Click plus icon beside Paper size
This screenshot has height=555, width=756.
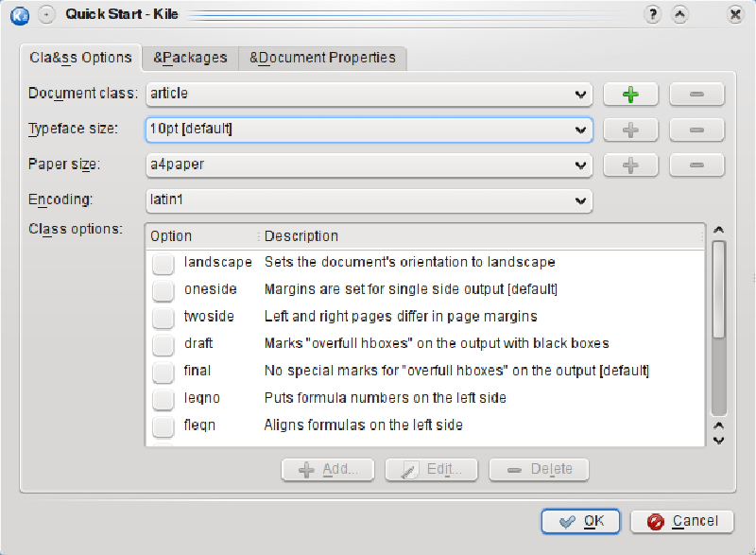click(630, 165)
